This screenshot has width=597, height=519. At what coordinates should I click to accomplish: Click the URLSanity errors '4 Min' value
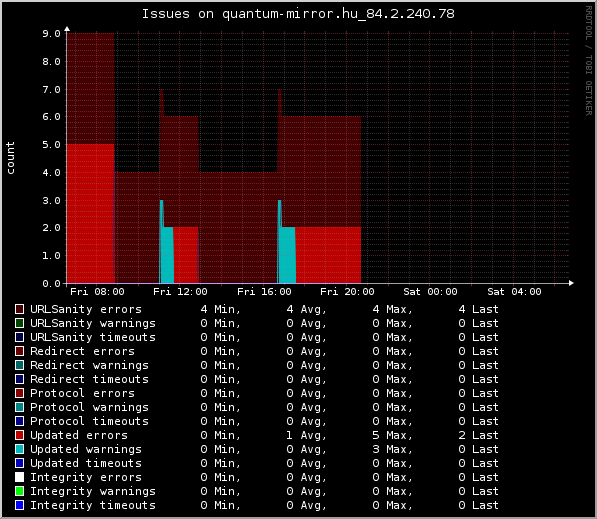click(x=220, y=309)
